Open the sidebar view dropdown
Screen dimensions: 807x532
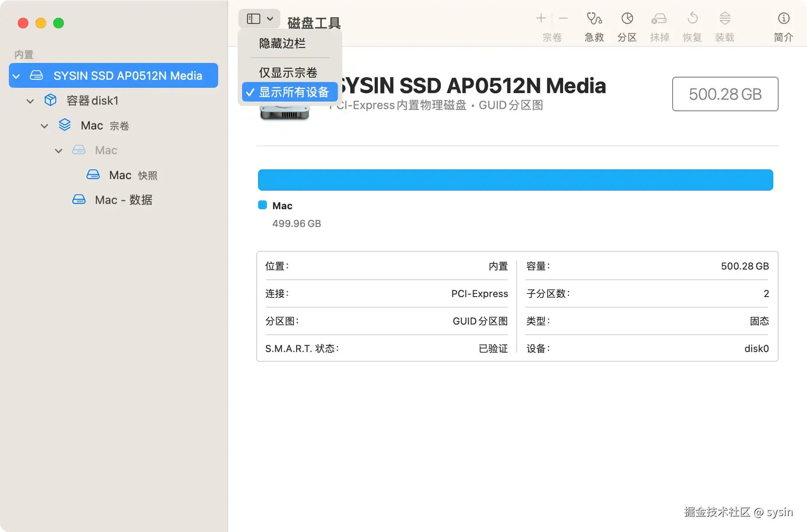(259, 19)
